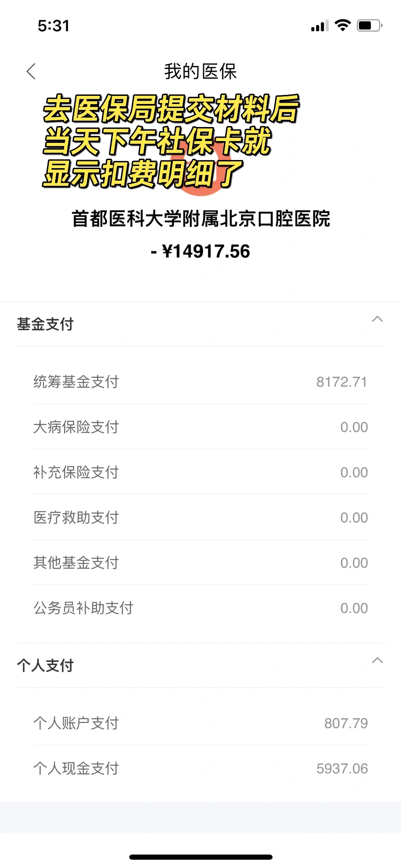Select the 补充保险支付 row
The image size is (401, 868).
[x=201, y=472]
